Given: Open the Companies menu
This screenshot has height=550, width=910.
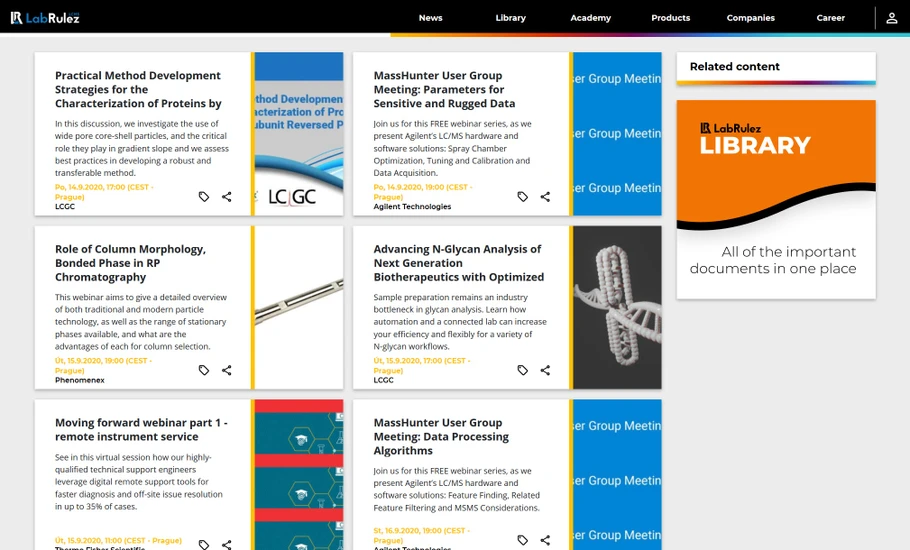Looking at the screenshot, I should pos(750,18).
